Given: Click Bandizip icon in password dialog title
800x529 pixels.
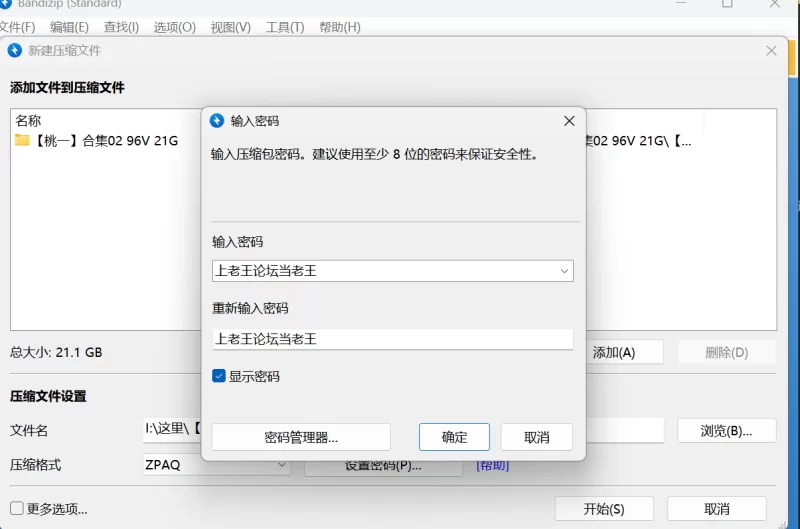Looking at the screenshot, I should [217, 121].
